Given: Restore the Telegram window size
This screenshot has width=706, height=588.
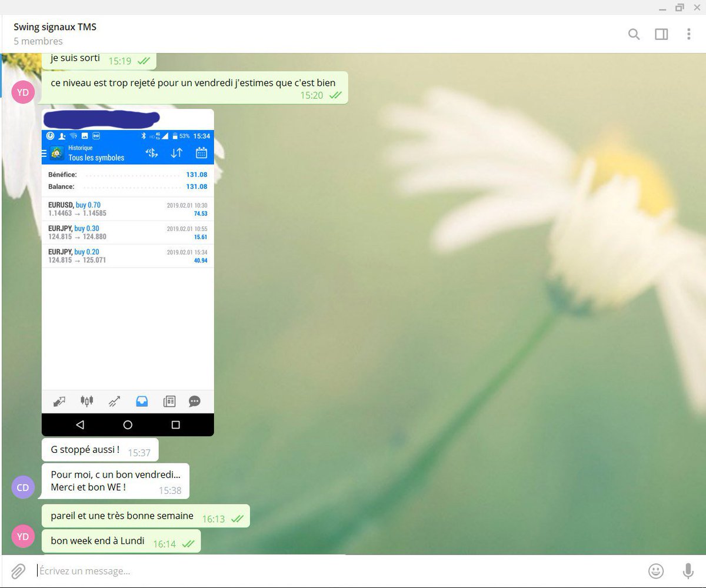Looking at the screenshot, I should click(x=680, y=7).
